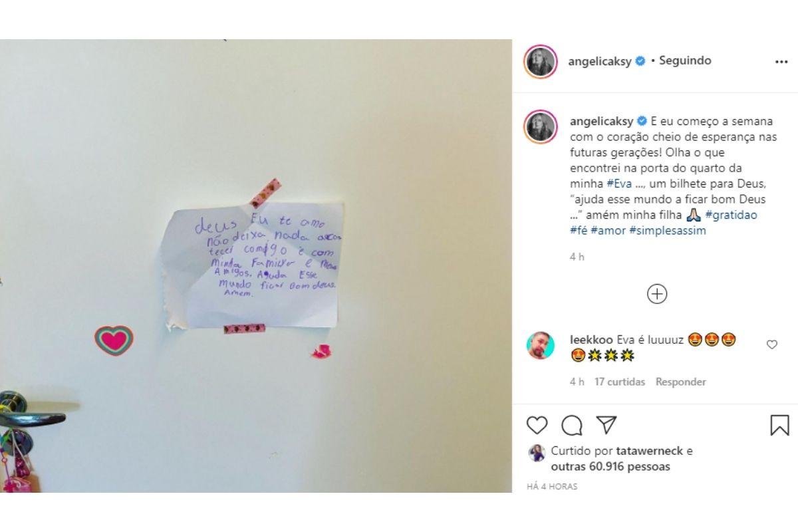Click angelicaksy's avatar beside the caption
798x532 pixels.
(541, 126)
